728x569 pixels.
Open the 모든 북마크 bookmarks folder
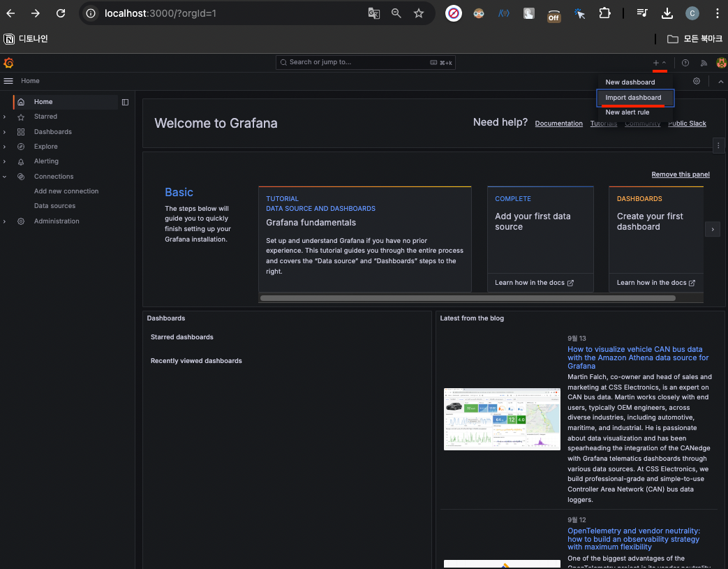(695, 39)
